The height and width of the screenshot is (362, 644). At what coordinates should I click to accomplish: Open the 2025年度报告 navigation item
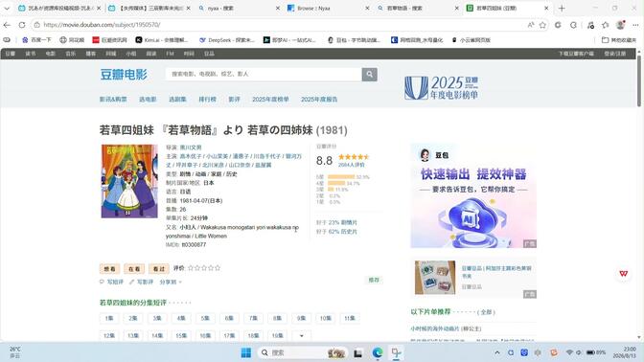coord(319,100)
